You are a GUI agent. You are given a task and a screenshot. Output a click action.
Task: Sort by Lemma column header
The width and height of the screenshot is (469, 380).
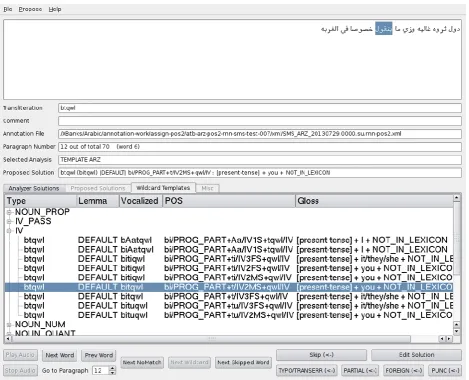click(x=98, y=201)
